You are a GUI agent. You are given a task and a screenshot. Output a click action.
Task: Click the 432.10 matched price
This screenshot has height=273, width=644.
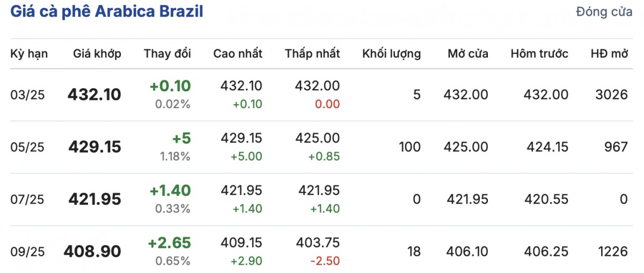(94, 95)
